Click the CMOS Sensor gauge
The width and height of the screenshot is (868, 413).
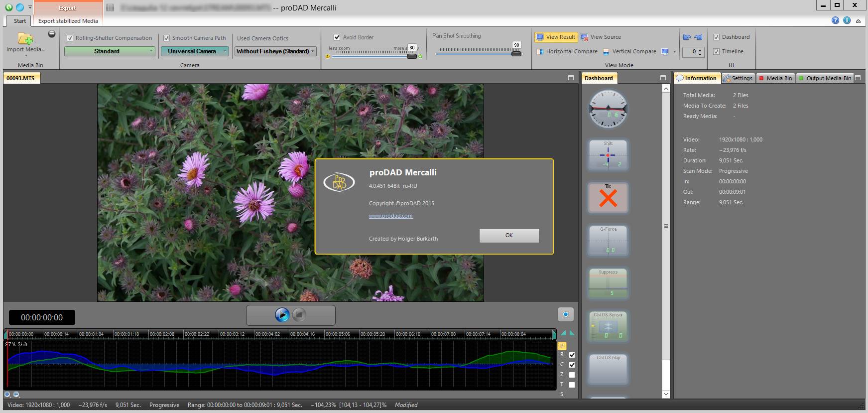click(608, 326)
